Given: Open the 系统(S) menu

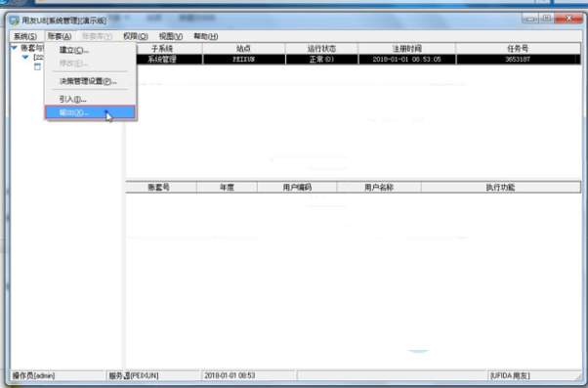Looking at the screenshot, I should tap(25, 36).
